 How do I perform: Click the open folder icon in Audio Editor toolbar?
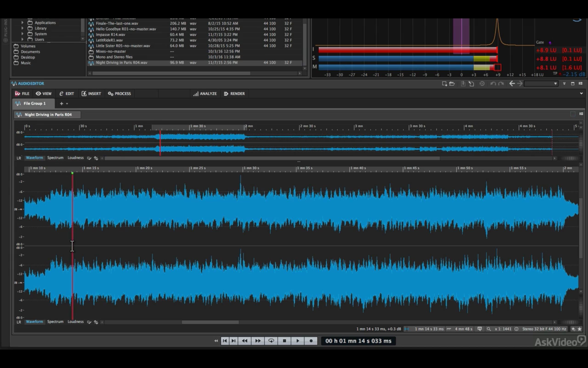click(x=452, y=84)
